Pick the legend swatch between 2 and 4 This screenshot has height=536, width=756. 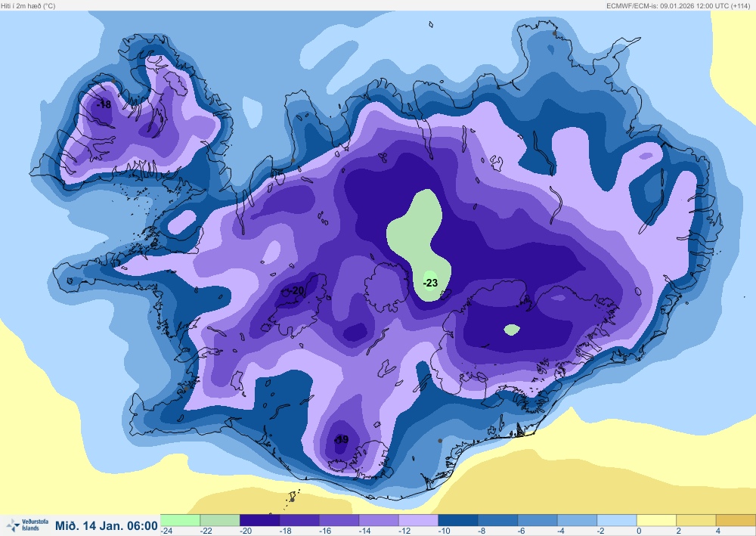[696, 520]
